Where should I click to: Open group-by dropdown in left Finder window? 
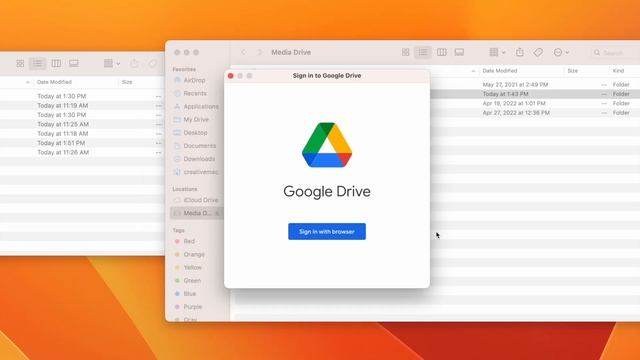pyautogui.click(x=112, y=64)
